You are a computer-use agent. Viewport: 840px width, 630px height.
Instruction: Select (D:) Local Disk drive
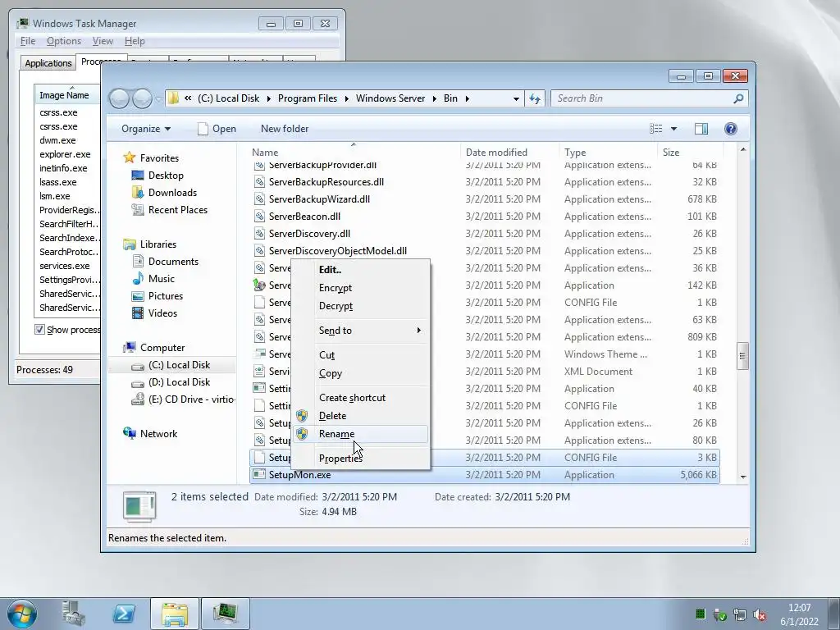(x=179, y=382)
